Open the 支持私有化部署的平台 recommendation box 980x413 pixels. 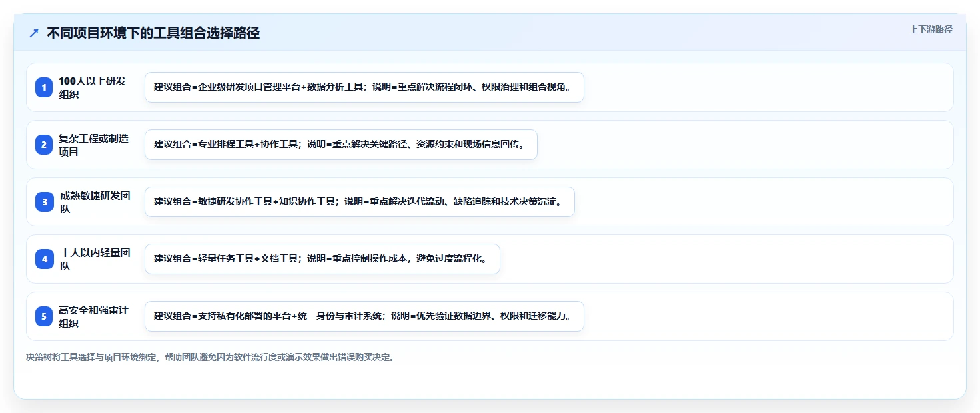[364, 316]
